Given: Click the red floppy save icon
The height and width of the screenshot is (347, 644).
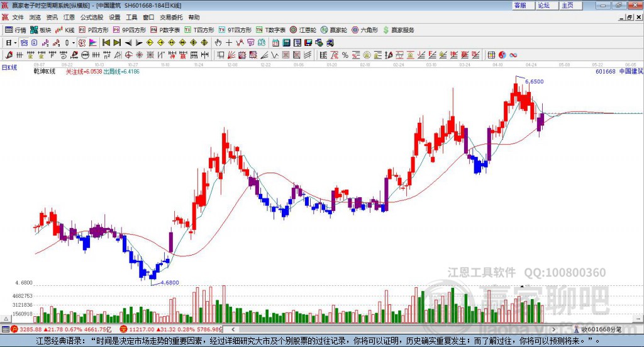Looking at the screenshot, I should (x=308, y=43).
